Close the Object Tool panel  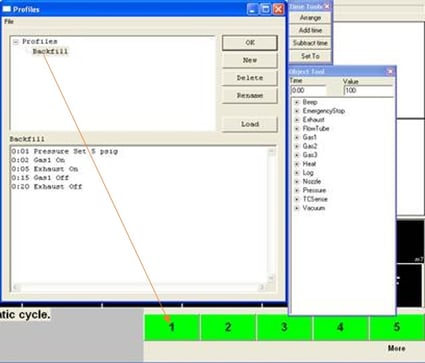point(390,72)
